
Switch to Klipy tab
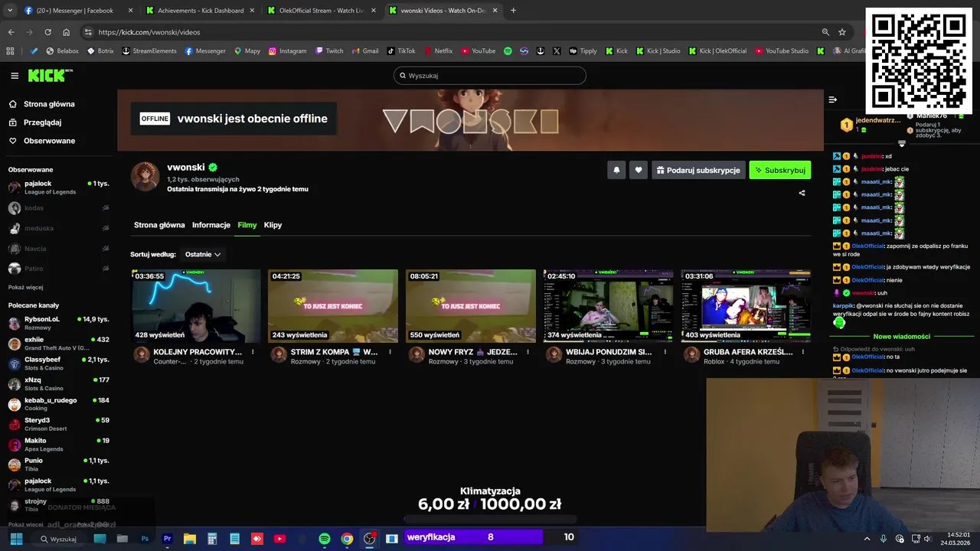point(273,225)
